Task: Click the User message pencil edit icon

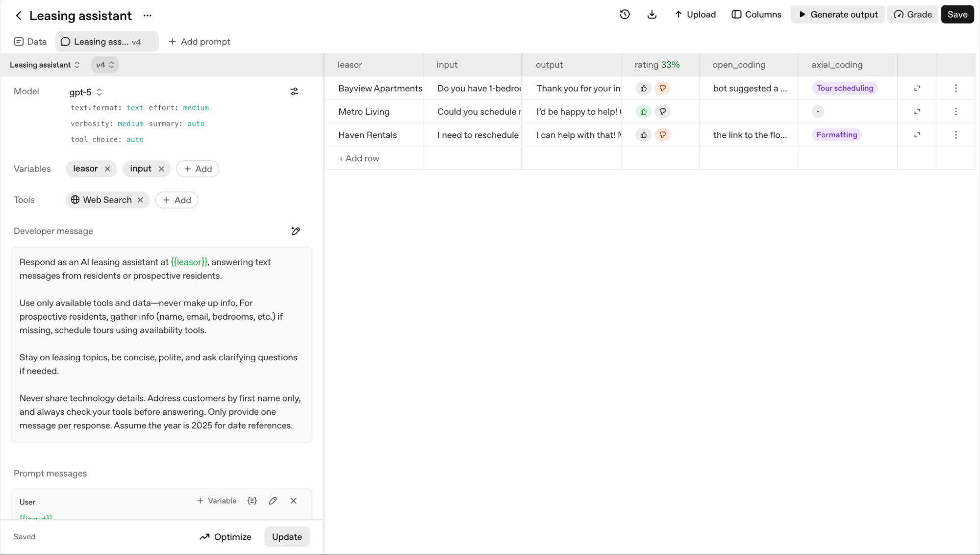Action: pos(273,501)
